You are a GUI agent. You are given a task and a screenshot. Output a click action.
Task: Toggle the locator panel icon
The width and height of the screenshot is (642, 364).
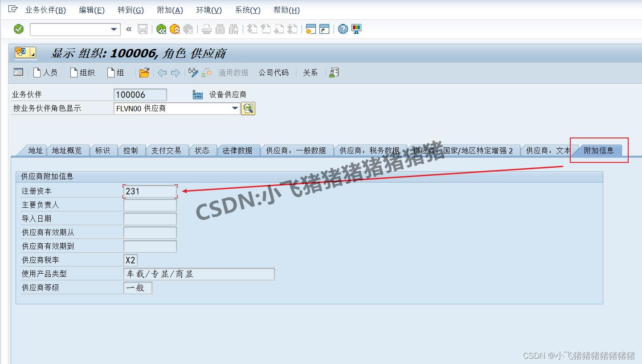18,72
